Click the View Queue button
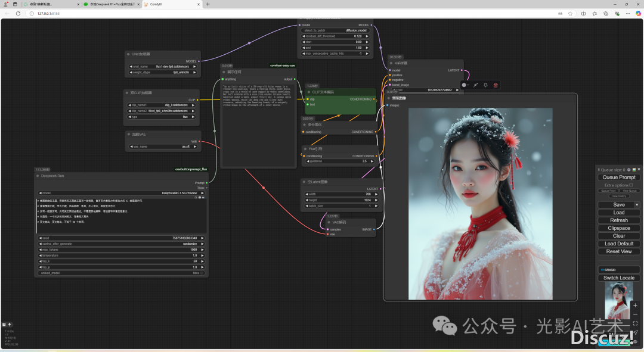The width and height of the screenshot is (644, 352). pyautogui.click(x=629, y=191)
